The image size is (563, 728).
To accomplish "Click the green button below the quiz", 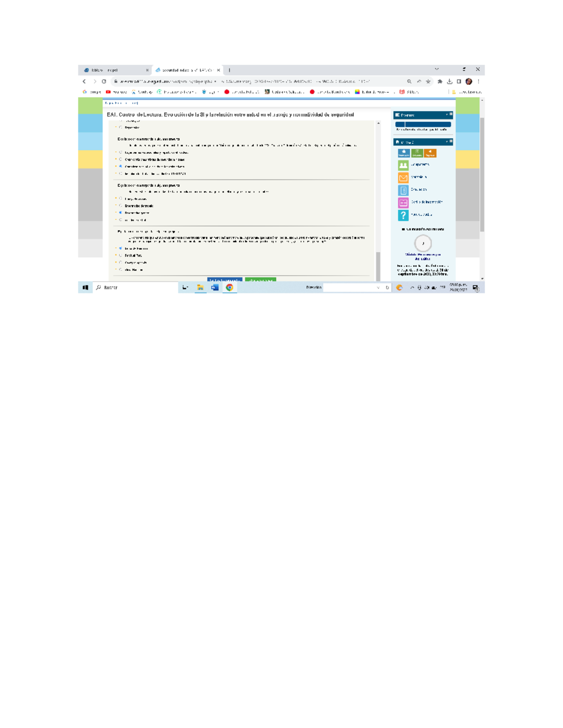I will coord(260,280).
